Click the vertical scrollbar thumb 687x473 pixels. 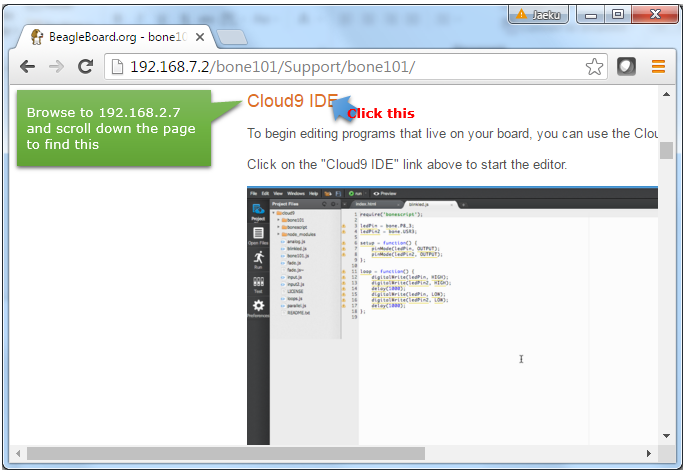pyautogui.click(x=666, y=151)
